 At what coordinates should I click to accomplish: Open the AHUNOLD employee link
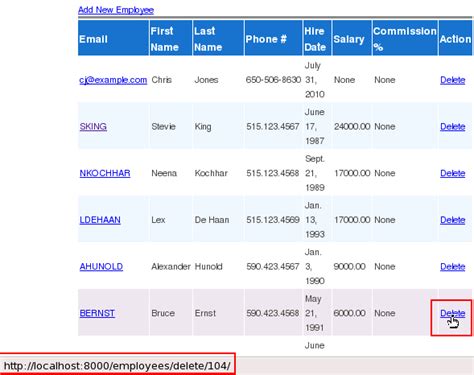[101, 267]
